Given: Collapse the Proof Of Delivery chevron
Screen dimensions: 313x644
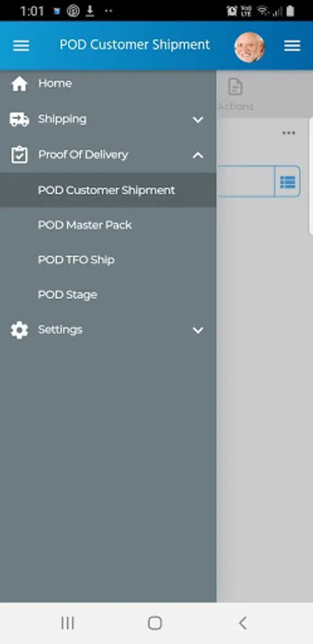Looking at the screenshot, I should click(198, 155).
